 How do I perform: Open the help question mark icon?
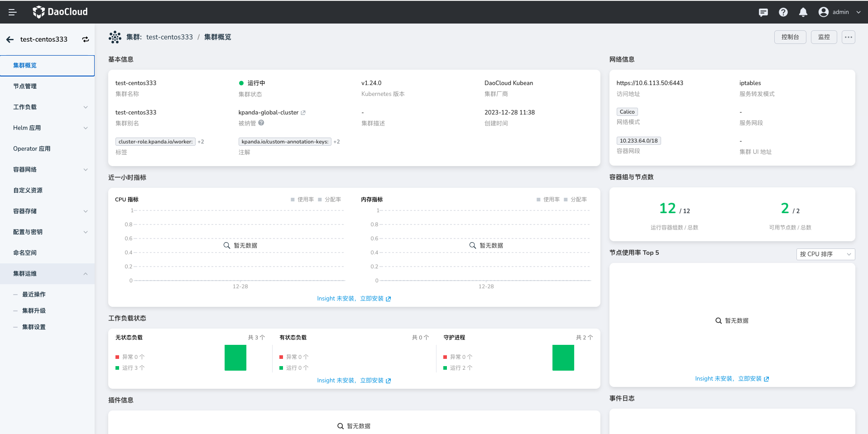point(783,12)
